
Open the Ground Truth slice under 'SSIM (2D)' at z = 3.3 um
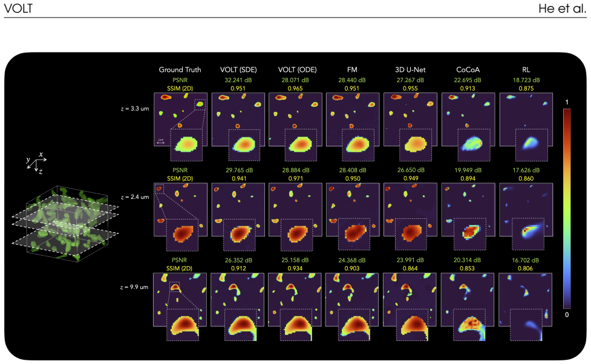pyautogui.click(x=180, y=119)
